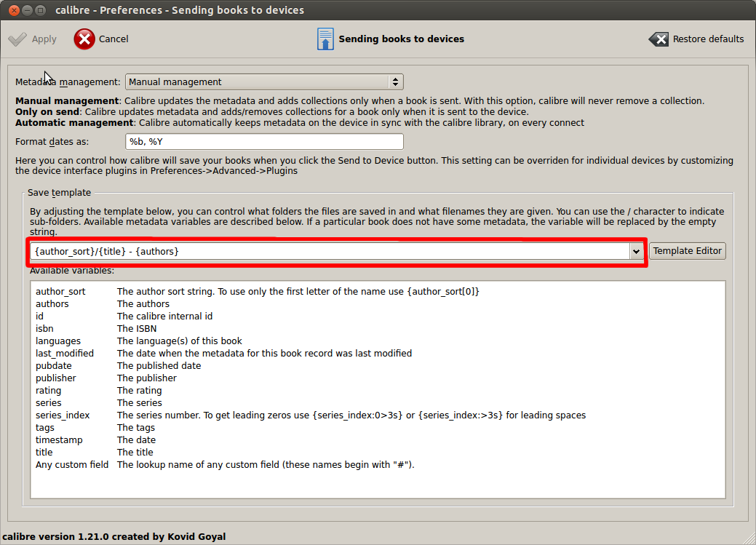Image resolution: width=756 pixels, height=545 pixels.
Task: Click the 'Metadata management:' label
Action: pos(68,82)
